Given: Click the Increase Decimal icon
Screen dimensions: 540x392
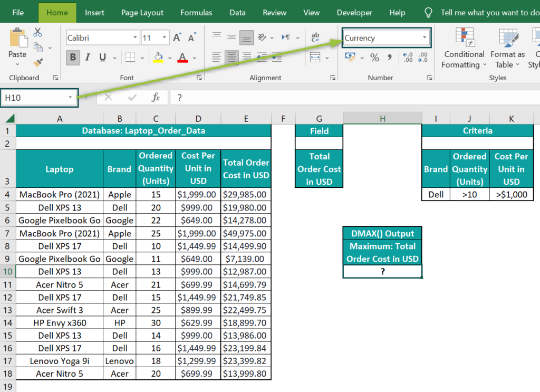Looking at the screenshot, I should pyautogui.click(x=407, y=58).
